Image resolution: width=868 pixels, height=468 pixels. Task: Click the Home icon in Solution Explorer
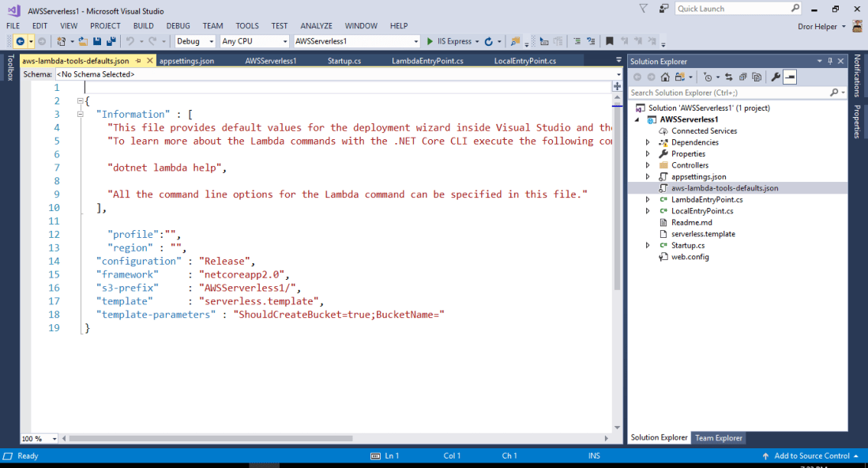(x=665, y=77)
